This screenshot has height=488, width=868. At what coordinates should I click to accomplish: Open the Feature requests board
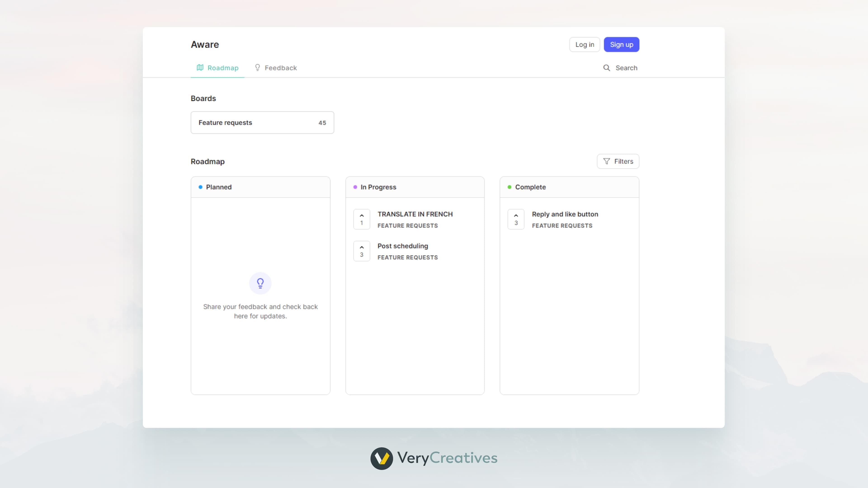262,123
